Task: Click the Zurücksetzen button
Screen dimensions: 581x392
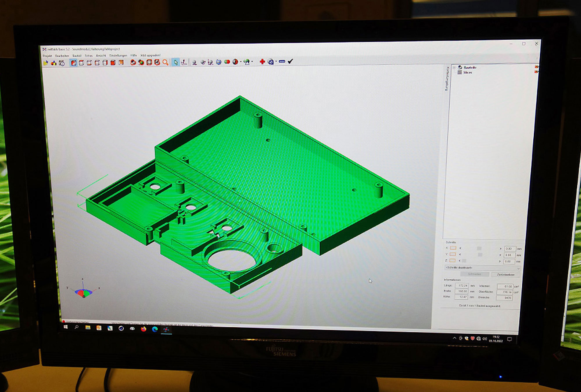Action: (505, 274)
